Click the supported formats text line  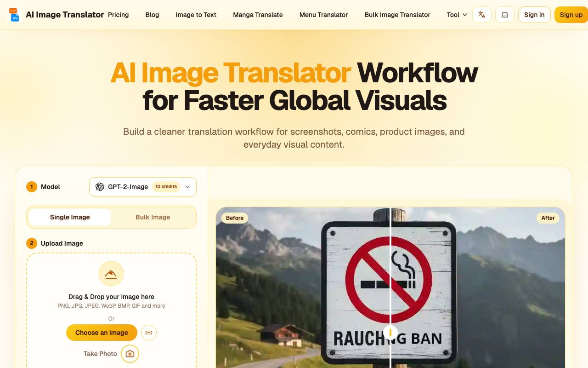click(111, 306)
